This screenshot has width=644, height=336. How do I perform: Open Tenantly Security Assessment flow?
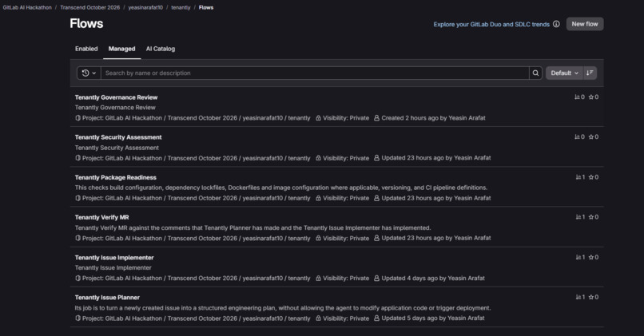118,137
